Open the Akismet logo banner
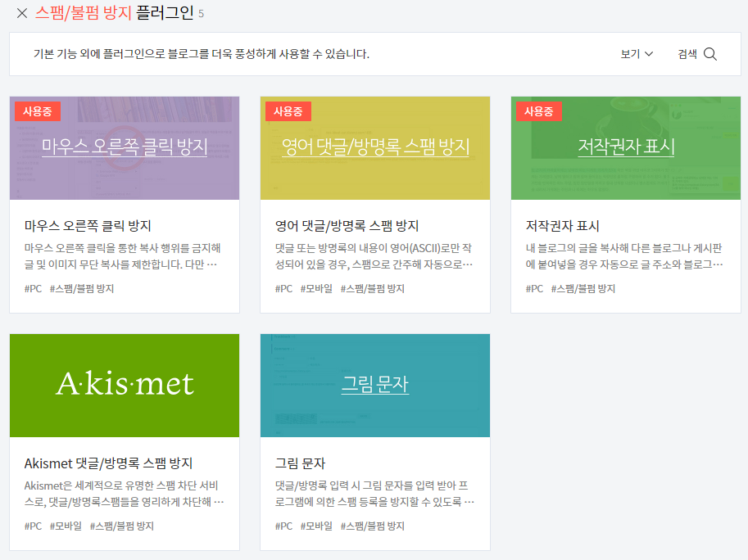Screen dimensions: 748x560 pyautogui.click(x=125, y=385)
